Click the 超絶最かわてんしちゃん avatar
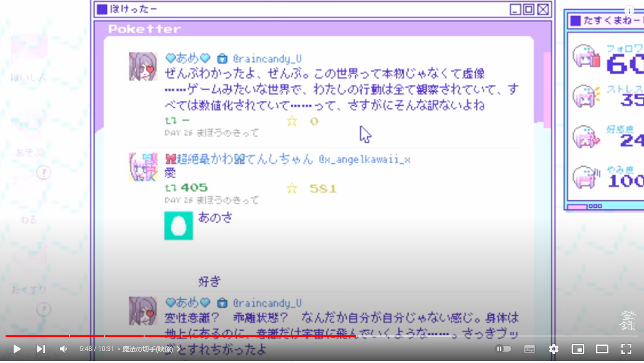 click(x=143, y=167)
